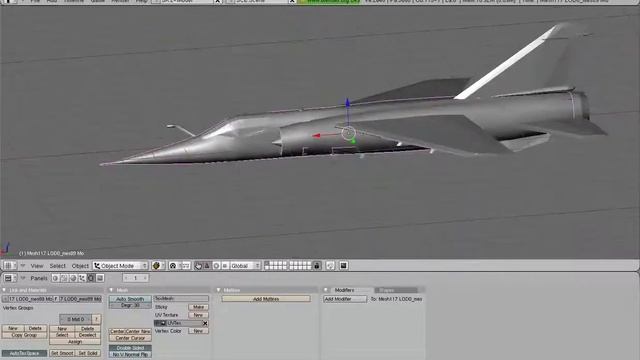
Task: Click the layer lock icon
Action: click(x=317, y=266)
